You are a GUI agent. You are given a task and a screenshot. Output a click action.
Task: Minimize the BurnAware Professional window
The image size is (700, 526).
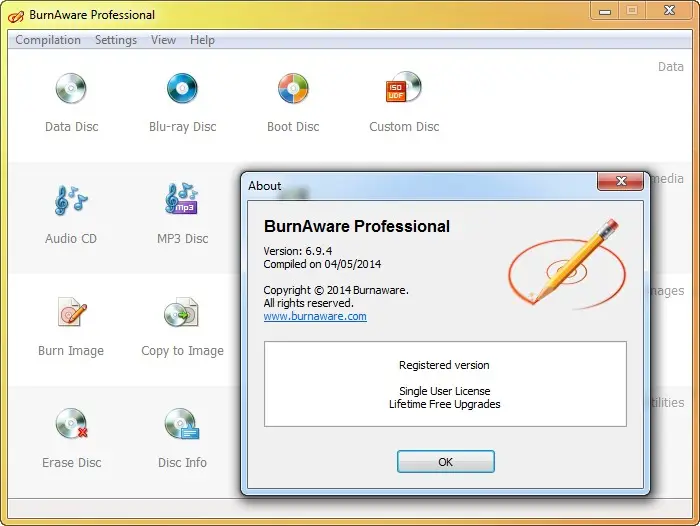(605, 11)
